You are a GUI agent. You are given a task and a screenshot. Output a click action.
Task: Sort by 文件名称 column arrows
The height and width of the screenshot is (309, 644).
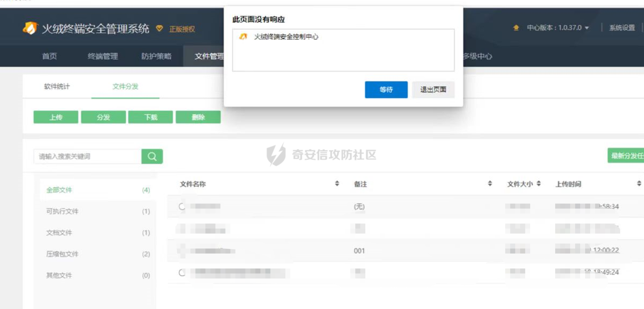(x=337, y=183)
